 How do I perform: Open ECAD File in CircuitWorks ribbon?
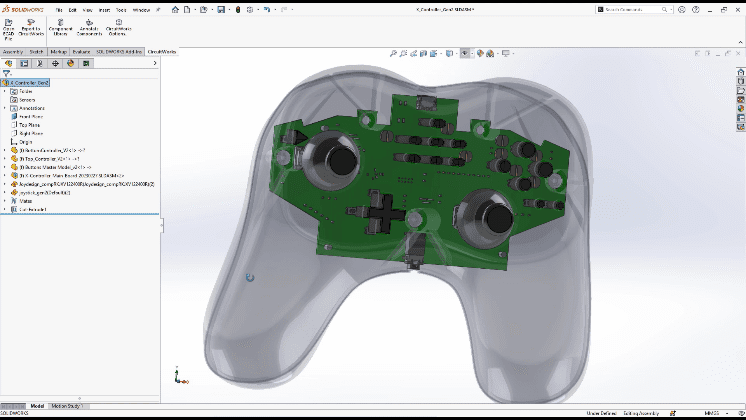9,29
